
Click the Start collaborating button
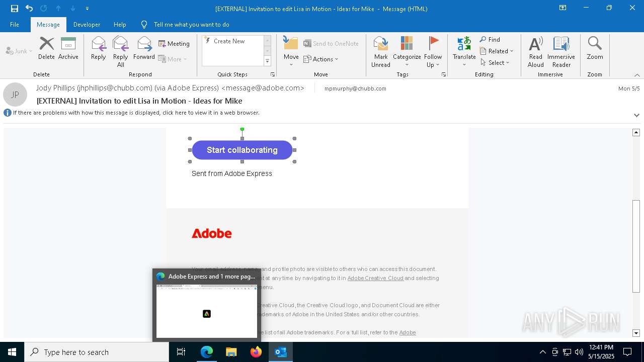pos(242,150)
